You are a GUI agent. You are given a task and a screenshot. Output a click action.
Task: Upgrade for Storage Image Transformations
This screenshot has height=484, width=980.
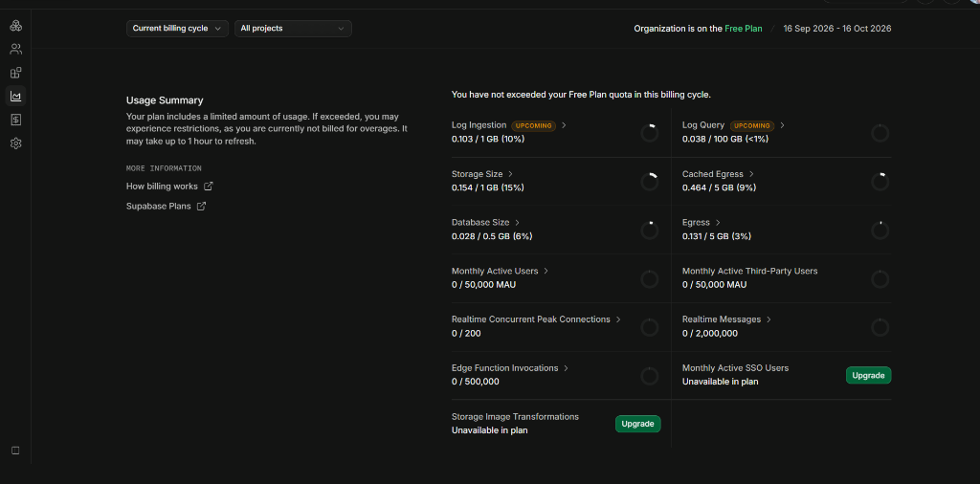pos(637,424)
